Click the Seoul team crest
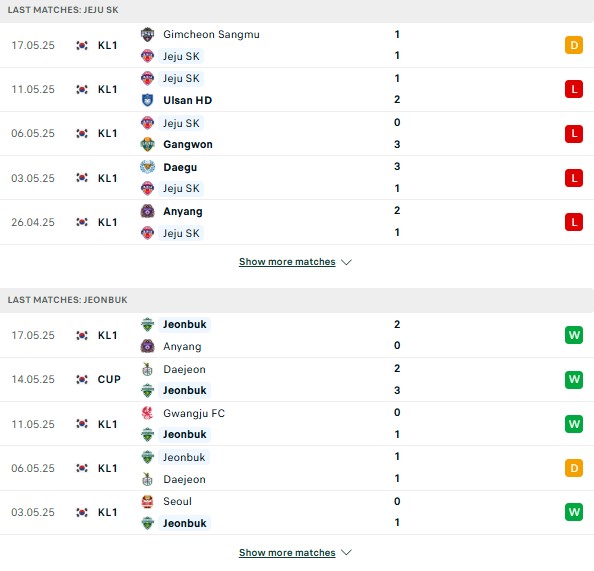This screenshot has width=594, height=571. 147,501
